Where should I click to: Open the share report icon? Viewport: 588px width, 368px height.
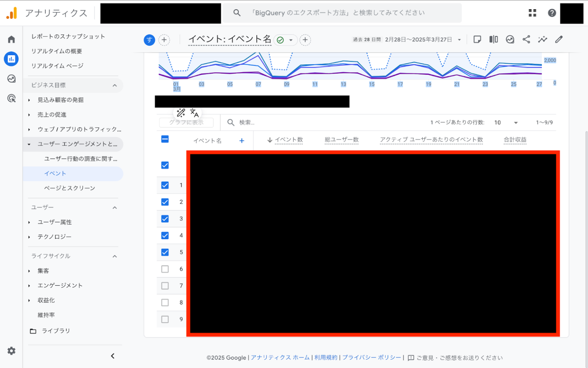(526, 39)
